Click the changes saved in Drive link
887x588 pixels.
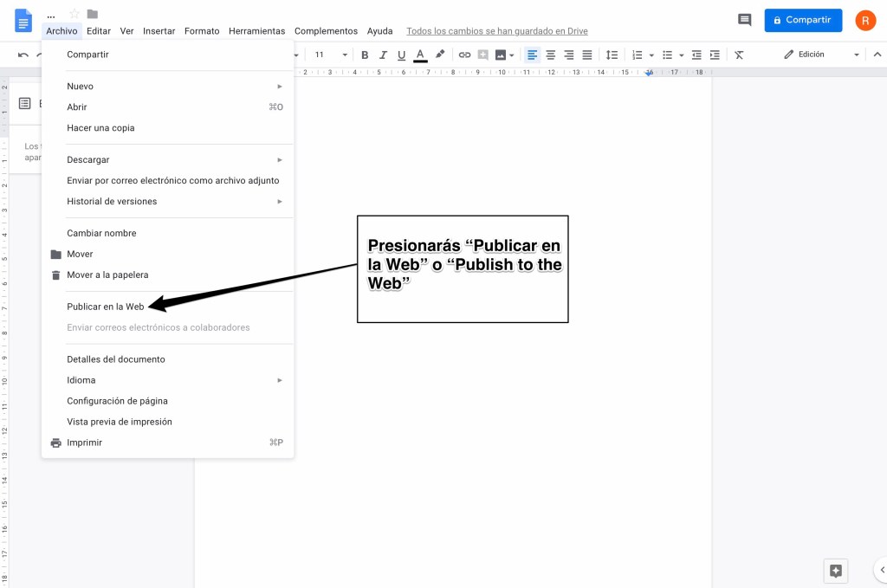pos(496,31)
